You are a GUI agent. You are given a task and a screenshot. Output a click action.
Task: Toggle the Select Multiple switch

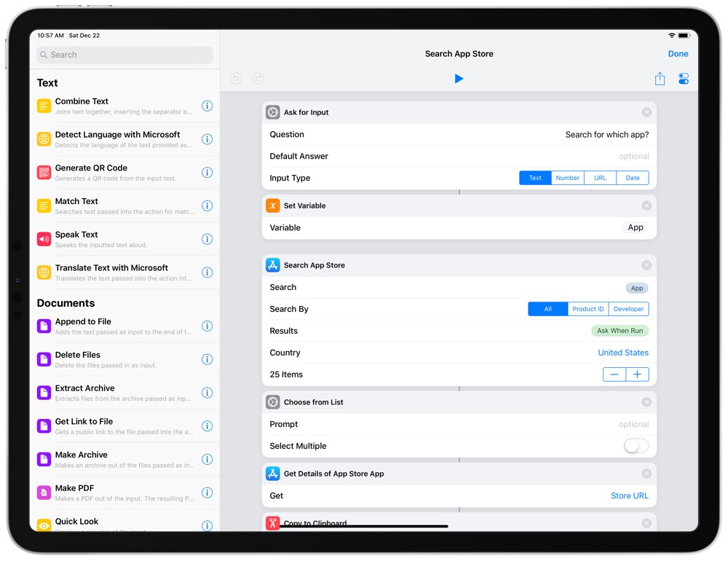click(x=636, y=446)
